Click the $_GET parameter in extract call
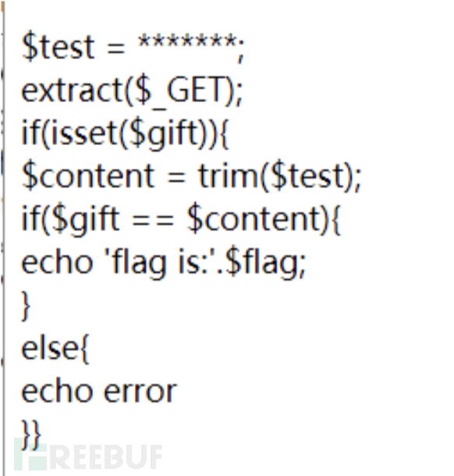The height and width of the screenshot is (476, 454). pos(179,91)
